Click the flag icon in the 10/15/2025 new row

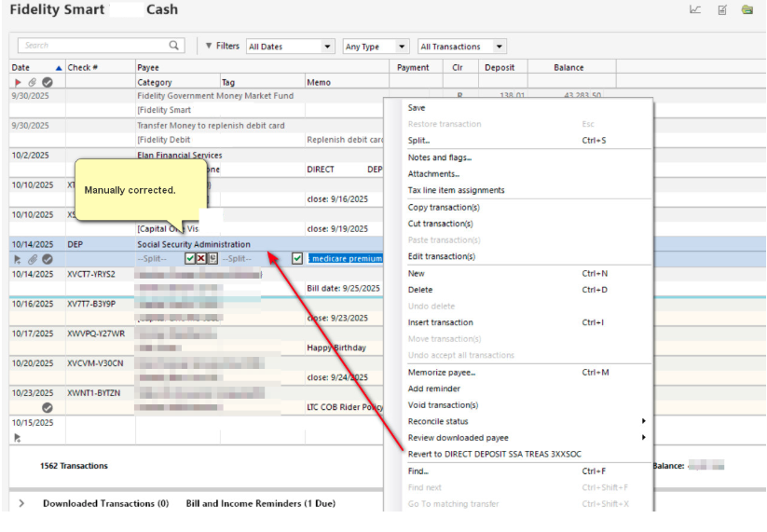coord(18,438)
